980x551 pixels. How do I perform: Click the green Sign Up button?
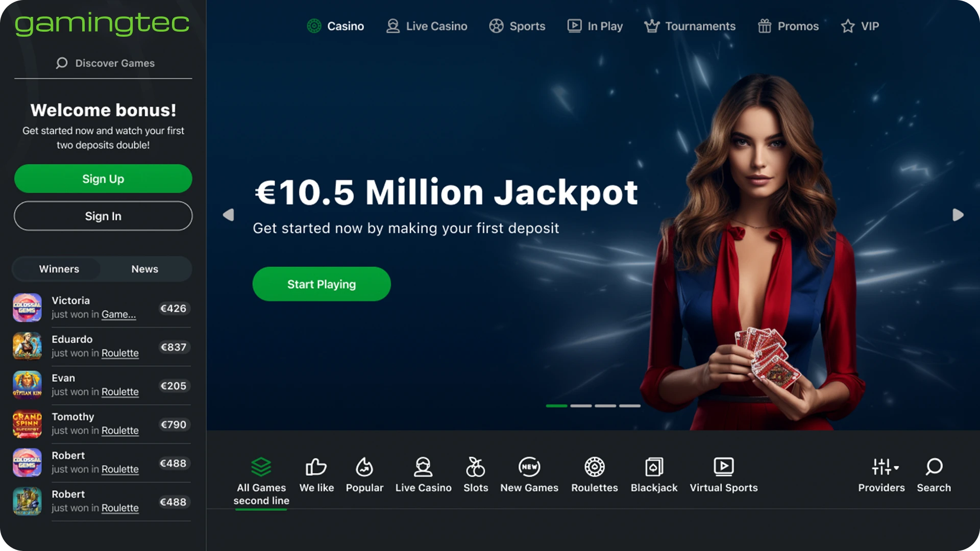(103, 179)
